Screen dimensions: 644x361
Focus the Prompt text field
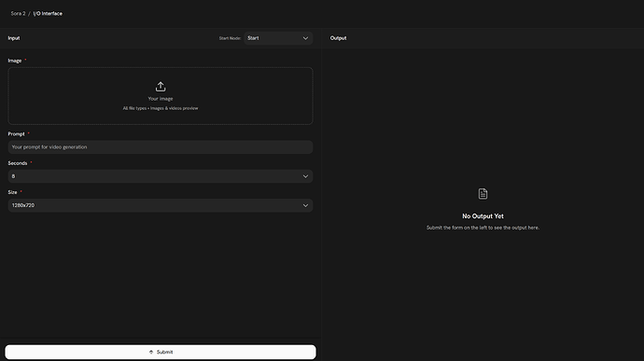[x=161, y=147]
